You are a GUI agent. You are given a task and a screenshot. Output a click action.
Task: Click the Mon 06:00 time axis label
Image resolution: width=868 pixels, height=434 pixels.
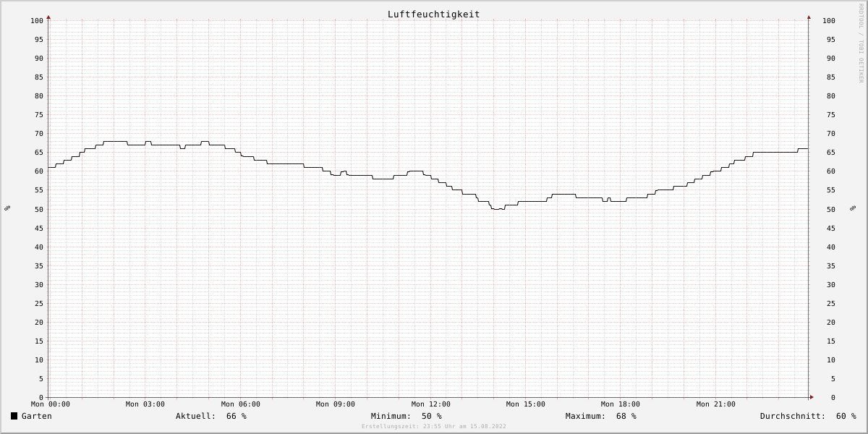pos(241,404)
